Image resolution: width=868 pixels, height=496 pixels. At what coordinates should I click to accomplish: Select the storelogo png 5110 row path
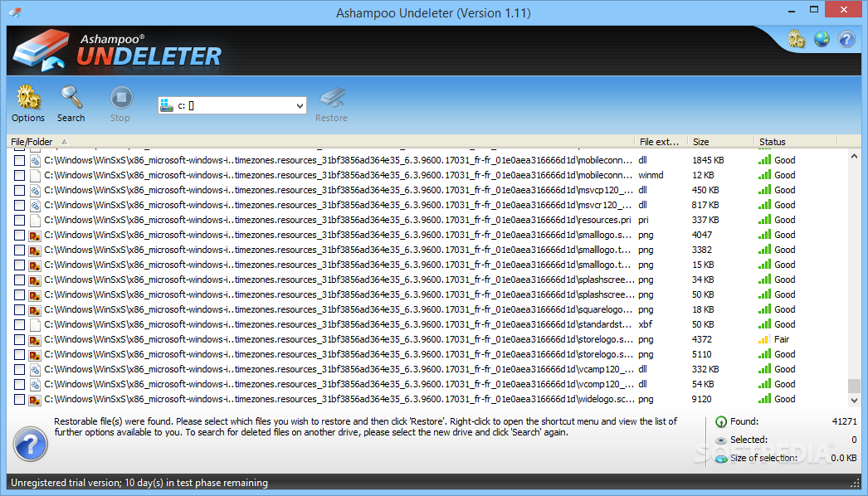[338, 354]
